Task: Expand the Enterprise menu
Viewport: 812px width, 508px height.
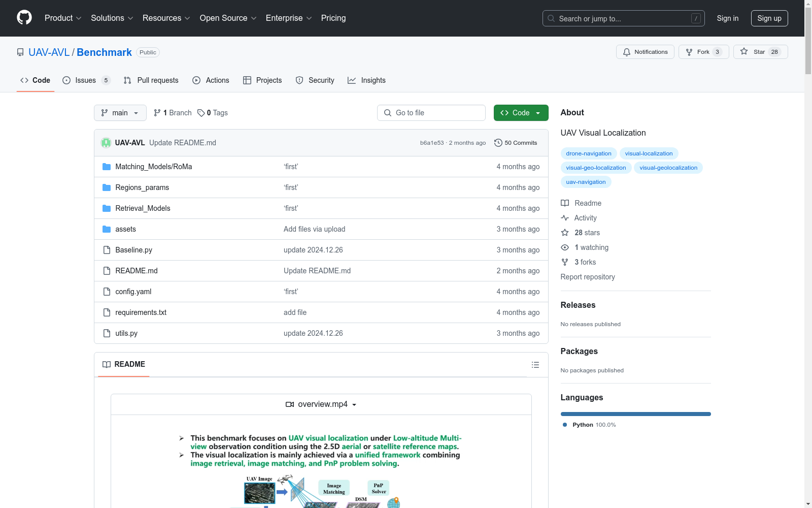Action: point(289,18)
